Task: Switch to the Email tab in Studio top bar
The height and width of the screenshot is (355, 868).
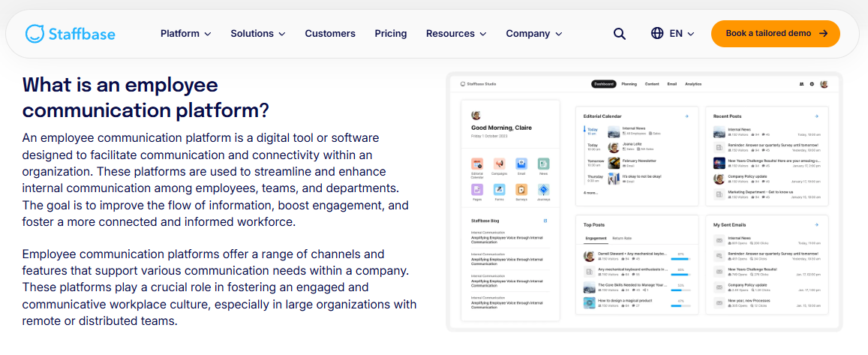Action: point(671,84)
